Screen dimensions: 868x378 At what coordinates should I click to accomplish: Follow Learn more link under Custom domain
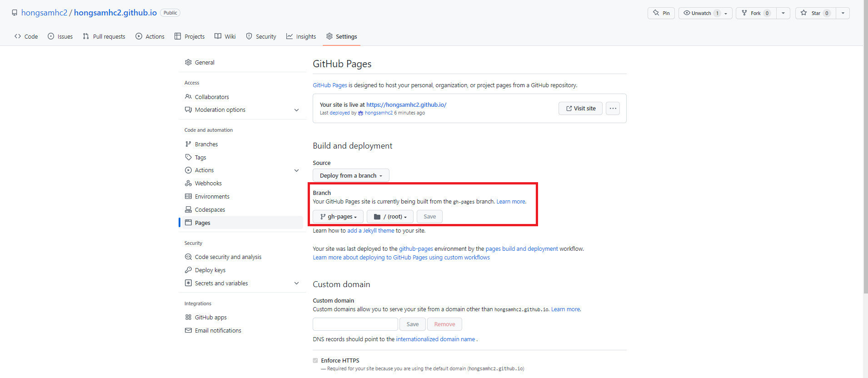click(x=565, y=309)
